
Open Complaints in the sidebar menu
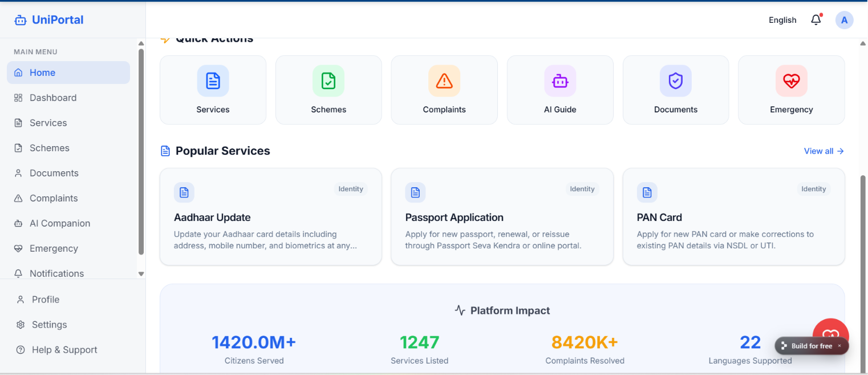pyautogui.click(x=68, y=198)
